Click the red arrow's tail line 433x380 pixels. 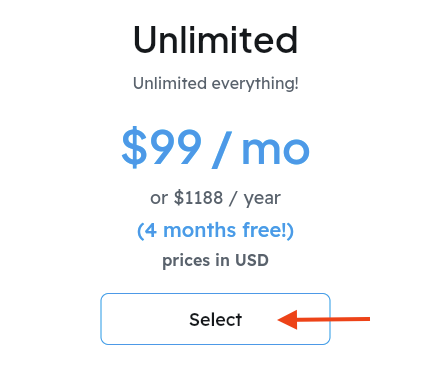tap(333, 319)
